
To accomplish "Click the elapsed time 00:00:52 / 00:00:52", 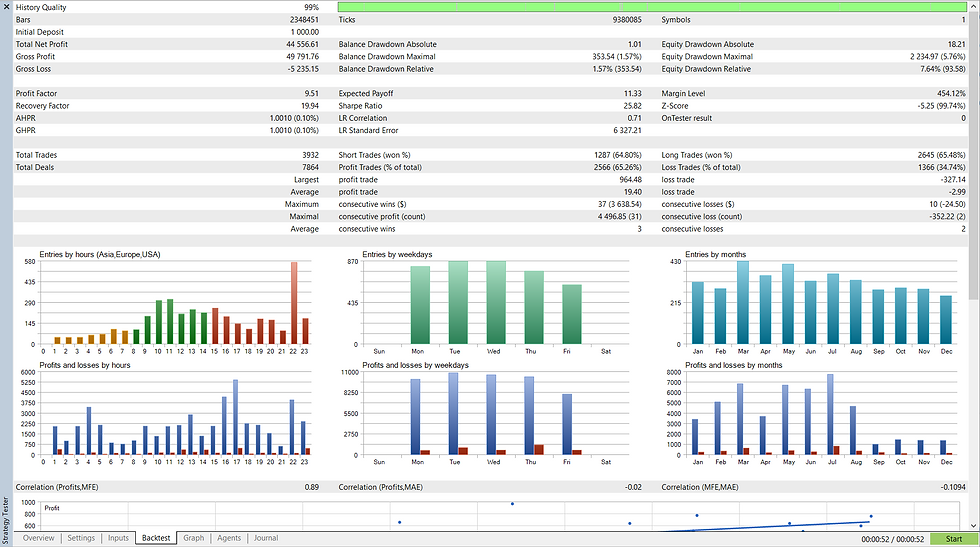I will pos(892,539).
